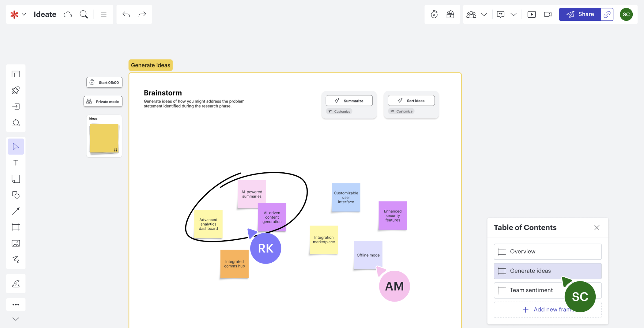
Task: Open the Shapes tool
Action: (16, 195)
